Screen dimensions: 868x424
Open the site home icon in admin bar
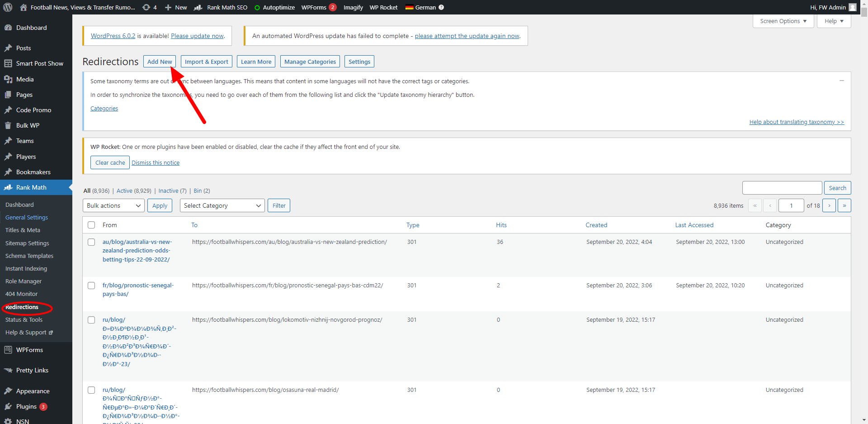24,7
